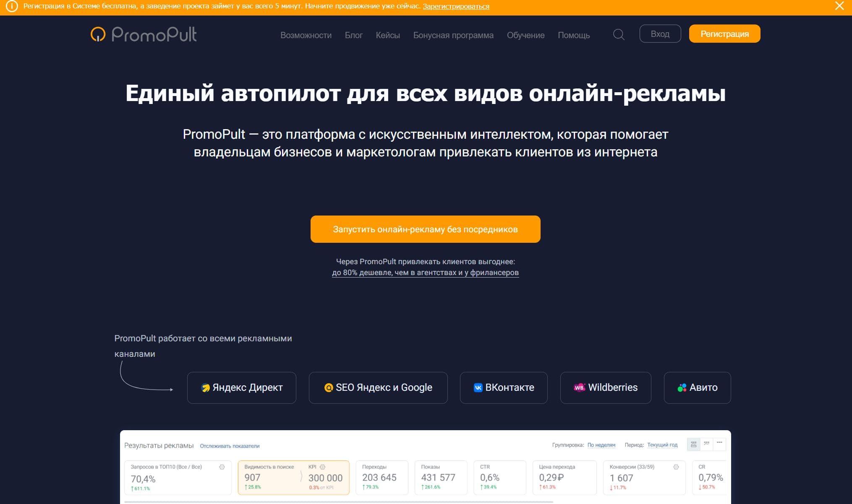The height and width of the screenshot is (504, 852).
Task: Close the orange registration banner
Action: point(839,6)
